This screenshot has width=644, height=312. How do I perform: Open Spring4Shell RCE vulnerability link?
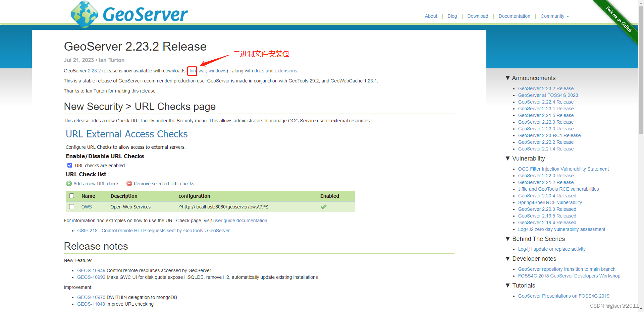tap(550, 202)
